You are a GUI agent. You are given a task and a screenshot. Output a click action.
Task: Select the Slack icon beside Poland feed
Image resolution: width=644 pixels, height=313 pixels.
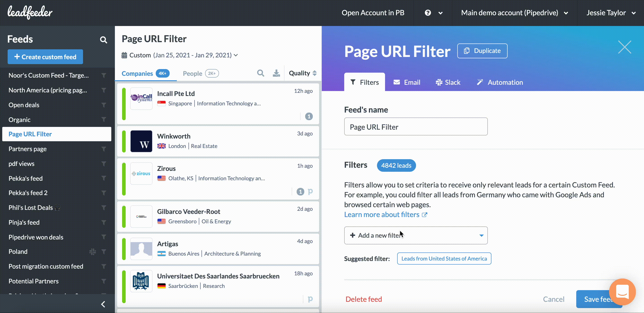tap(92, 252)
